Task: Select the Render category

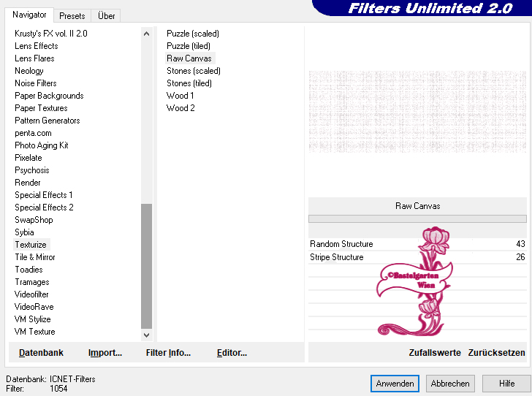Action: click(x=28, y=183)
